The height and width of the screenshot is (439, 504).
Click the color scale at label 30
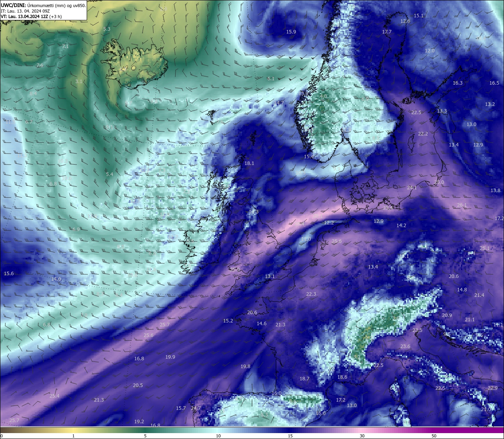pos(362,436)
